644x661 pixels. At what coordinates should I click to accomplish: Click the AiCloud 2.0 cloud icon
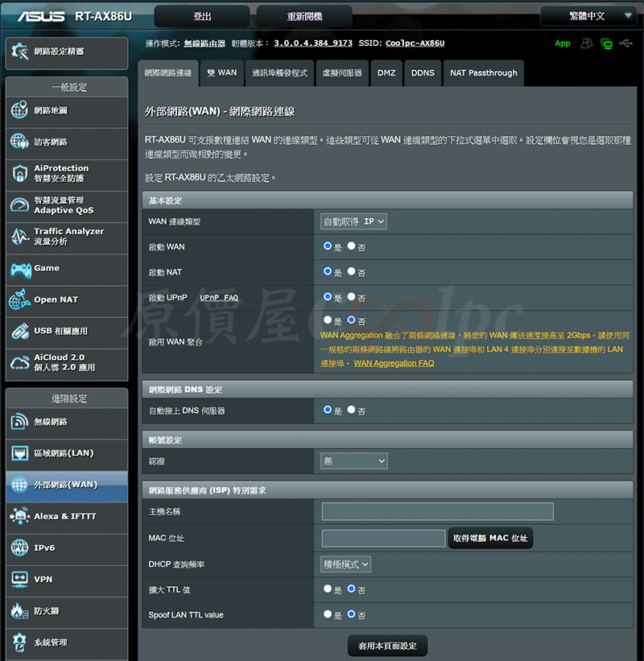[x=19, y=362]
